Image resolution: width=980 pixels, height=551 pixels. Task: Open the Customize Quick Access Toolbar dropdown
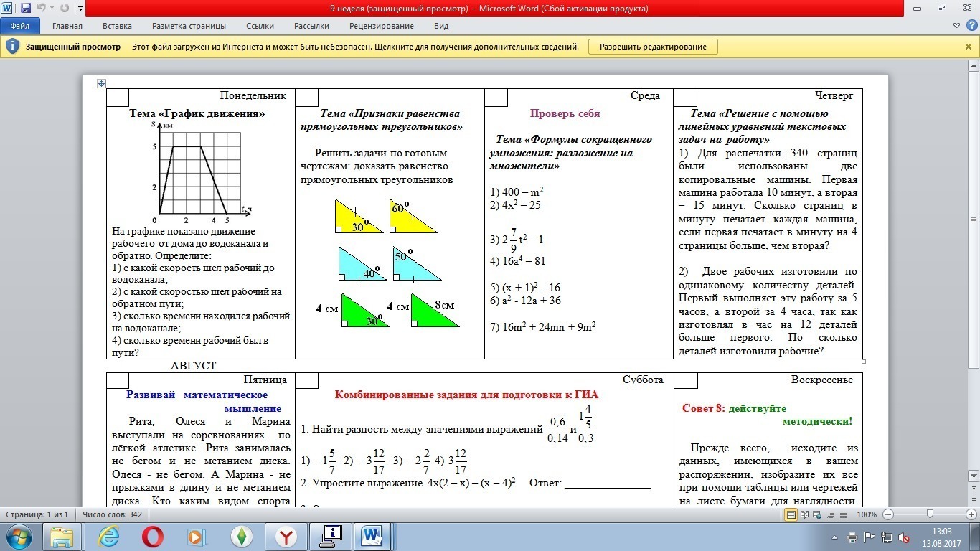click(80, 9)
